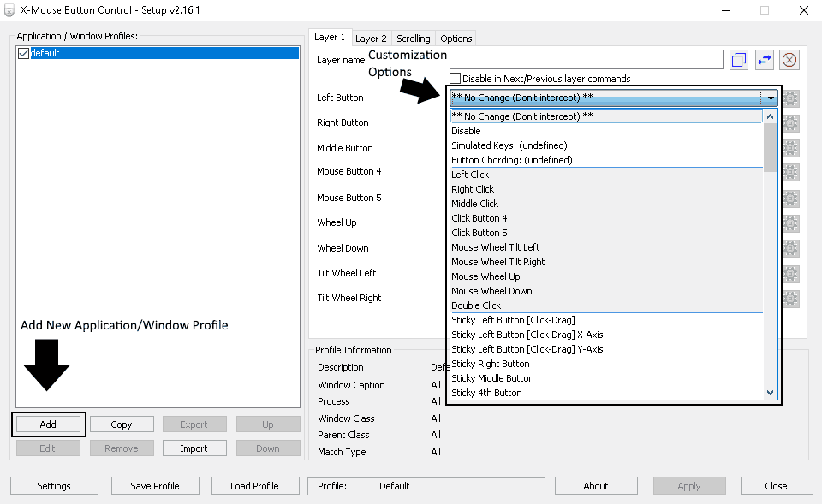The height and width of the screenshot is (504, 822).
Task: Open gear settings for Middle Button
Action: (790, 148)
